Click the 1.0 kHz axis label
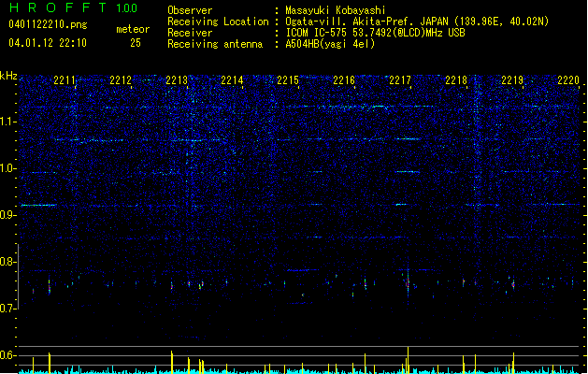The width and height of the screenshot is (588, 374). (x=8, y=168)
